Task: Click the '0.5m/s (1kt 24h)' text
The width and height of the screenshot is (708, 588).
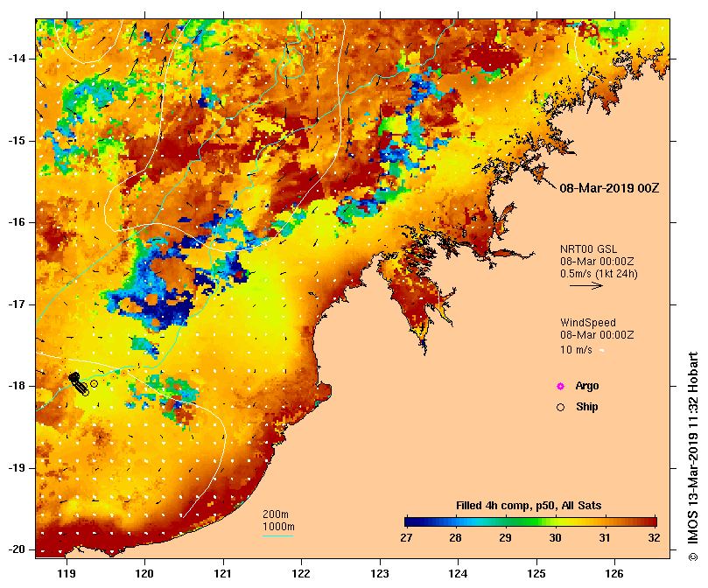Action: click(x=599, y=274)
